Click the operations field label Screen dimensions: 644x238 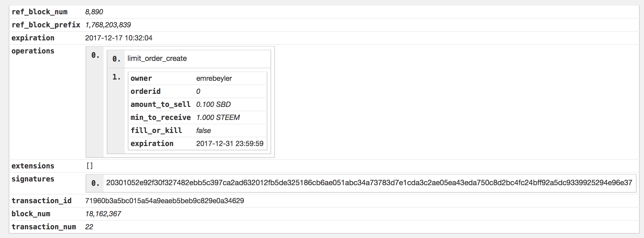click(x=33, y=51)
